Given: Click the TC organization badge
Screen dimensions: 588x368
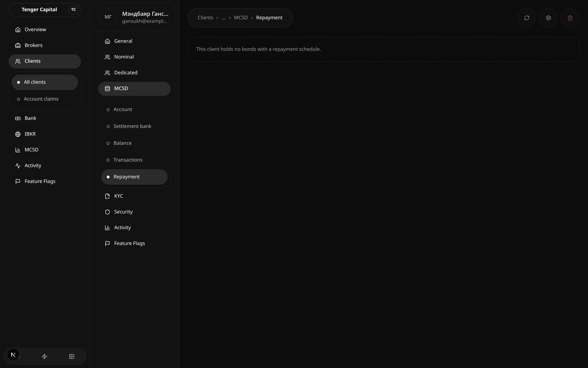Looking at the screenshot, I should click(x=73, y=10).
